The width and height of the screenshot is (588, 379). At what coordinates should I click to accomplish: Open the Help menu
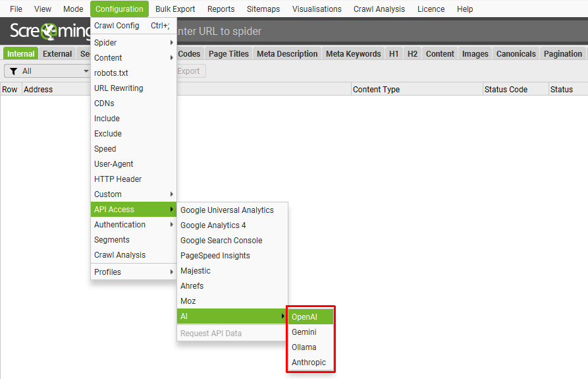coord(465,9)
